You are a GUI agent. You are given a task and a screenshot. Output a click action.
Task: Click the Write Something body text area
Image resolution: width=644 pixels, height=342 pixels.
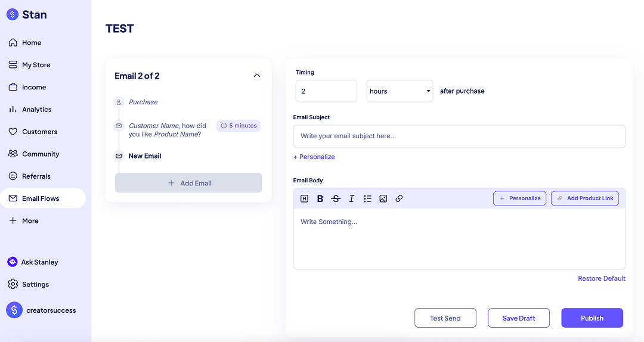[x=459, y=239]
